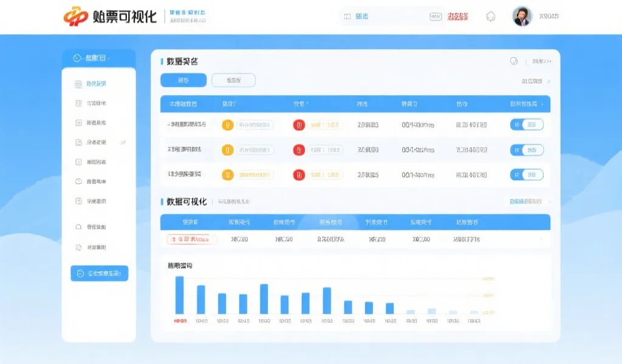Open the arrow at the last table header column
This screenshot has width=622, height=364.
click(542, 103)
